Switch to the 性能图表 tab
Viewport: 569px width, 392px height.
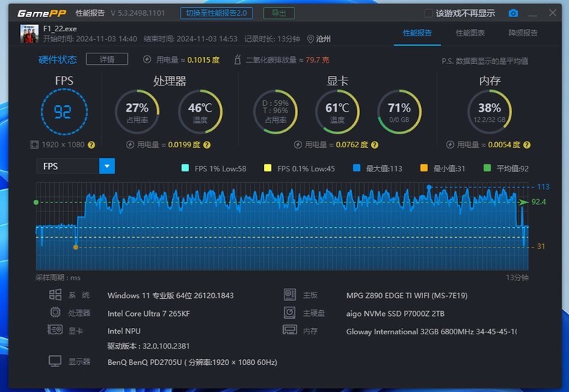click(x=470, y=33)
